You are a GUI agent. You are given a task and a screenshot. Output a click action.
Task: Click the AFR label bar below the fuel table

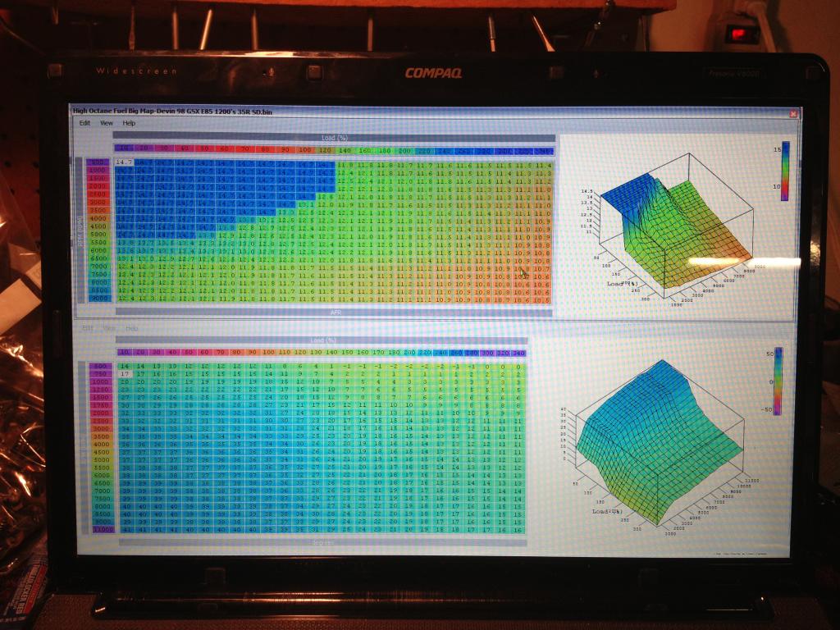[x=335, y=312]
